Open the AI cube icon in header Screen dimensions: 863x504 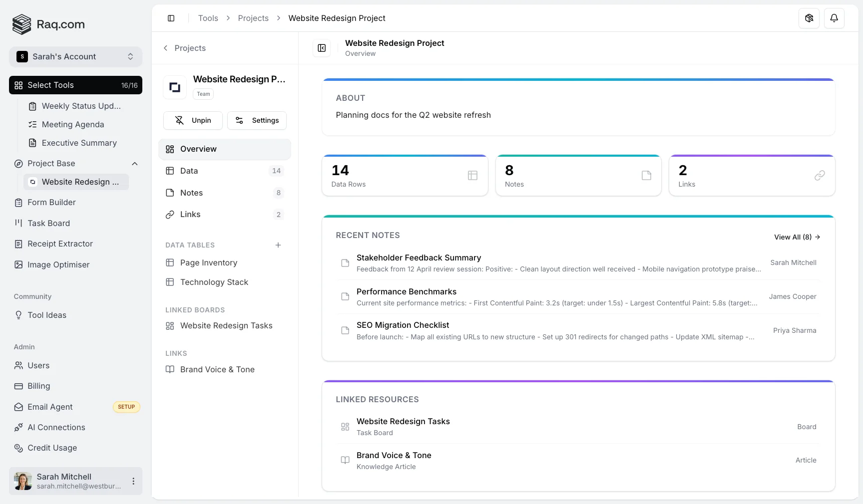click(x=809, y=18)
